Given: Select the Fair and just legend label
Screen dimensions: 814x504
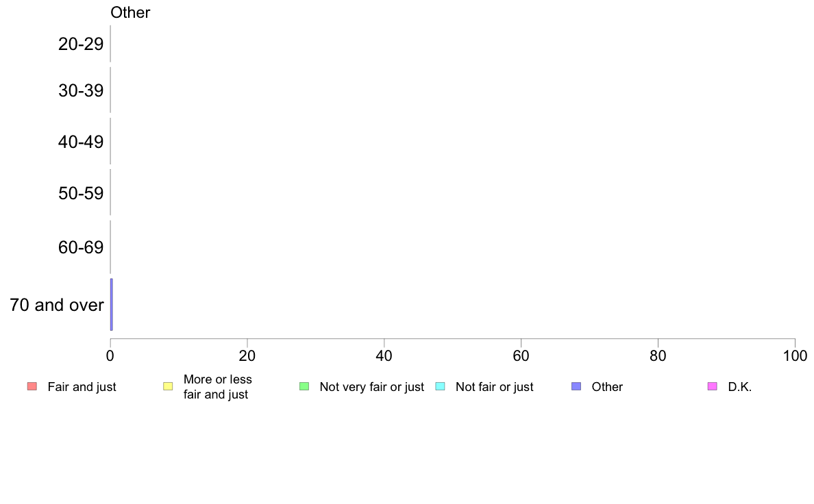Looking at the screenshot, I should [x=82, y=387].
